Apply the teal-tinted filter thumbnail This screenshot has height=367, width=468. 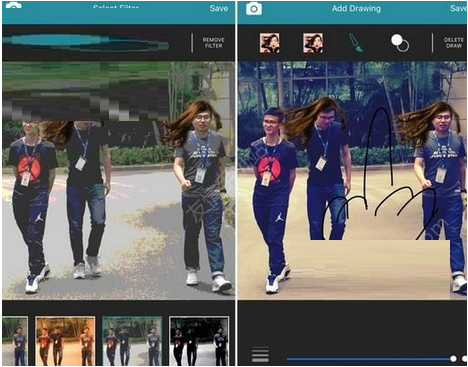point(132,341)
